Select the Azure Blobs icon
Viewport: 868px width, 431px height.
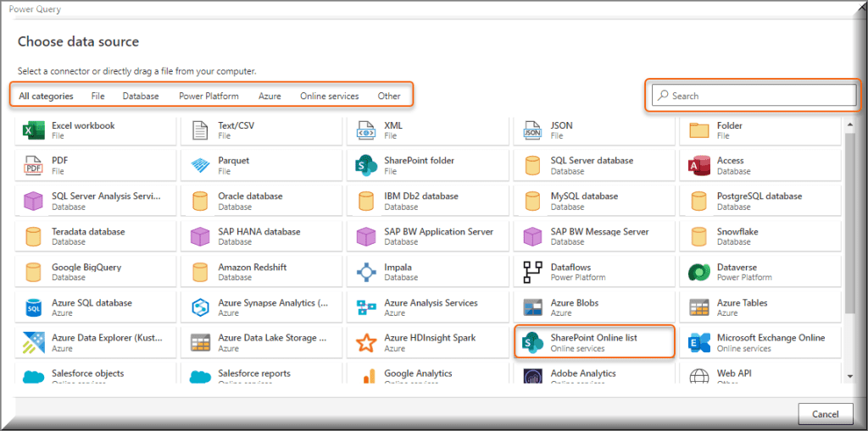click(532, 308)
